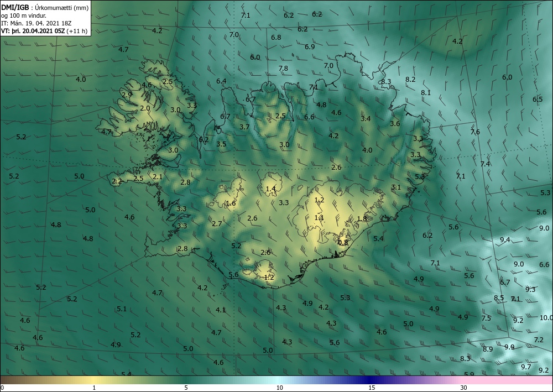This screenshot has height=392, width=553.
Task: Click the legend line 'og 100 m vindur.'
Action: pos(24,15)
